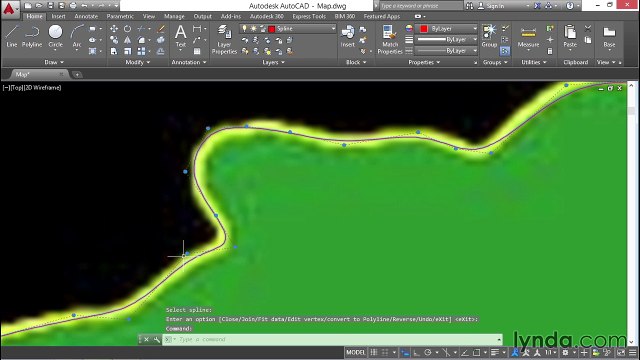Viewport: 640px width, 360px height.
Task: Toggle ortho mode in status bar
Action: point(416,352)
